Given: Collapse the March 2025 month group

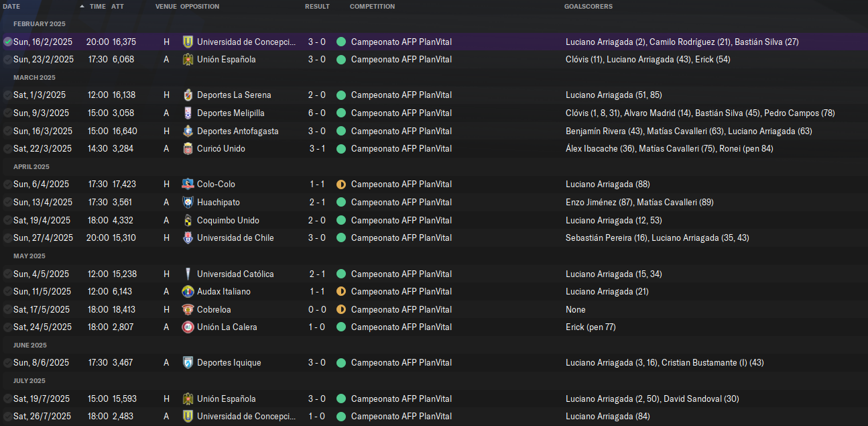Looking at the screenshot, I should [34, 77].
